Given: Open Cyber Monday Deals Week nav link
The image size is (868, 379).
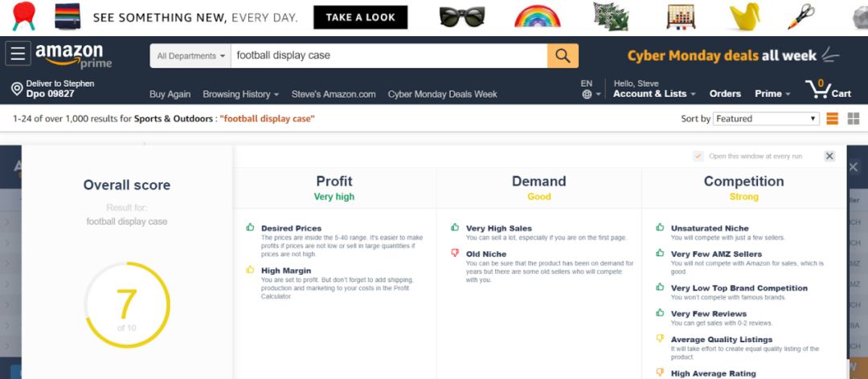Looking at the screenshot, I should [442, 94].
